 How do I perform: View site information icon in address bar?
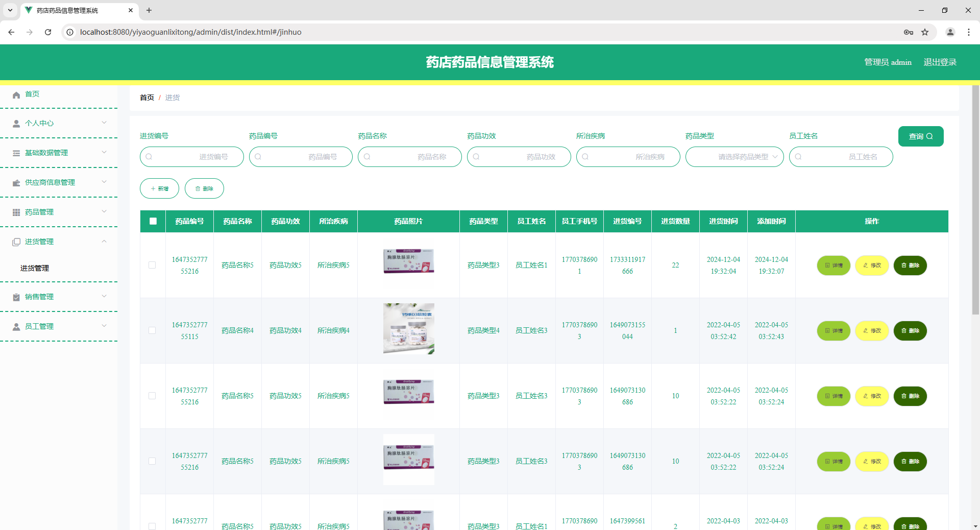pos(70,32)
